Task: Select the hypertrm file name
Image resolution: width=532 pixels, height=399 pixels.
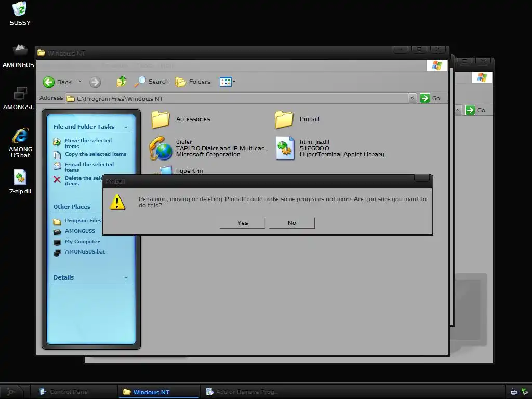Action: point(189,171)
